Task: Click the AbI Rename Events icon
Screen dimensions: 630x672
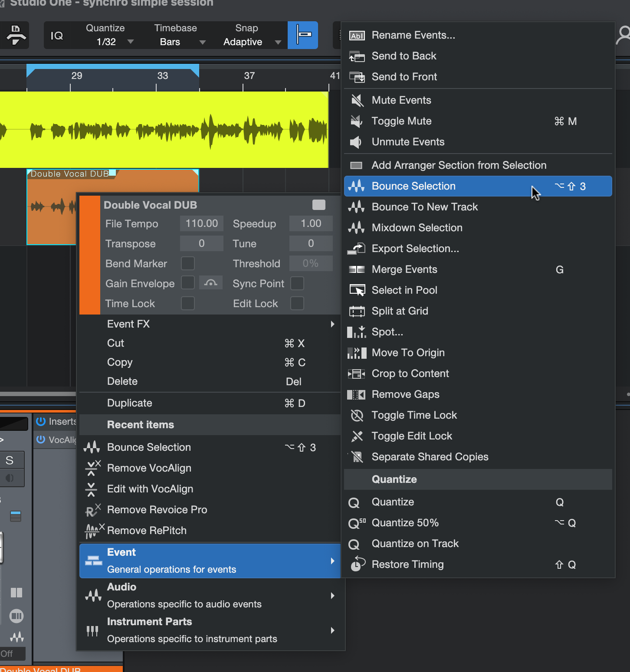Action: pyautogui.click(x=357, y=35)
